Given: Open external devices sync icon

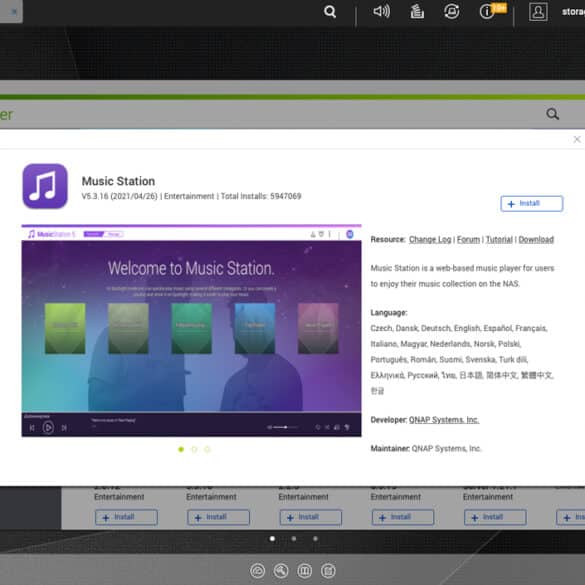Looking at the screenshot, I should (x=451, y=12).
